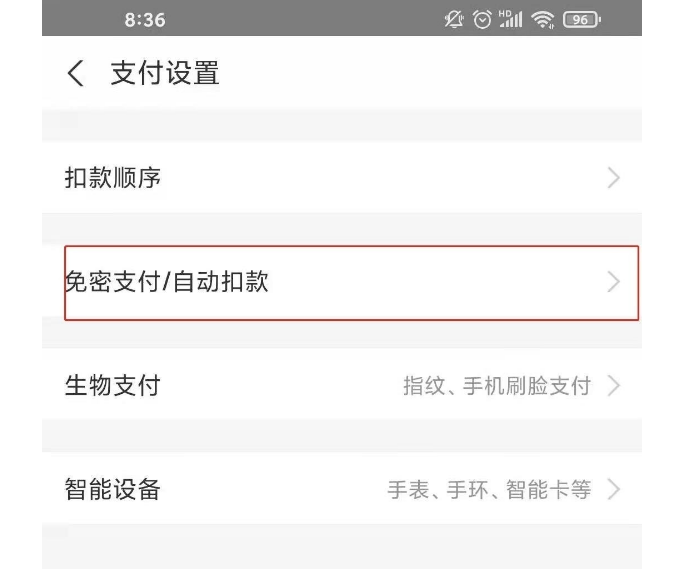Tap the alarm clock status icon

[x=484, y=19]
